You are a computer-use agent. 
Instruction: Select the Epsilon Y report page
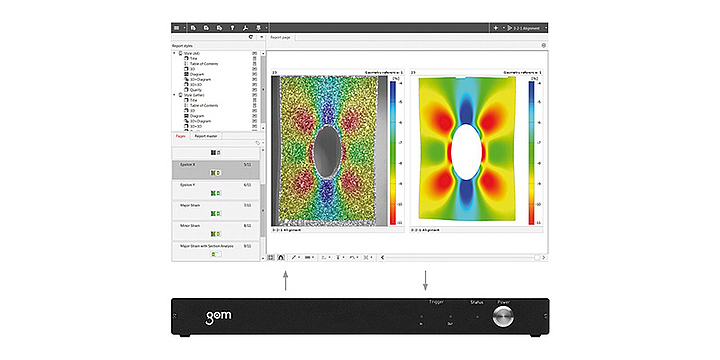(x=216, y=190)
